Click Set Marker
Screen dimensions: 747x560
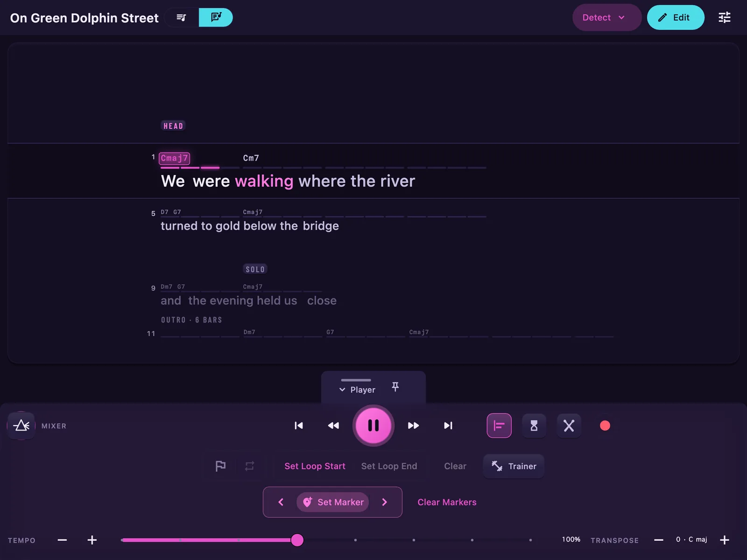[333, 502]
